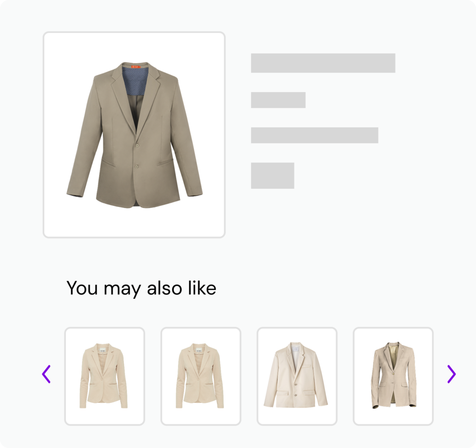Click the purple right arrow to see more

pos(451,374)
